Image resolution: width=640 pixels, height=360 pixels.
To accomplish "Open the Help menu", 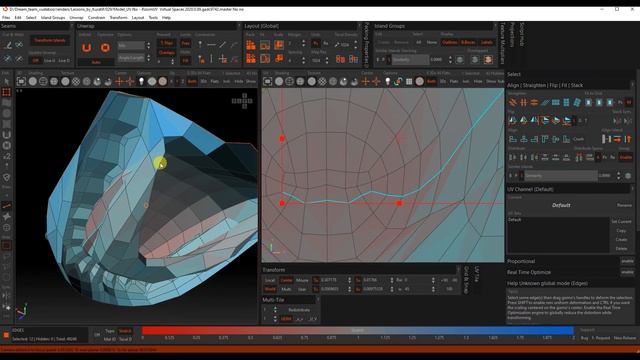I will tap(166, 18).
